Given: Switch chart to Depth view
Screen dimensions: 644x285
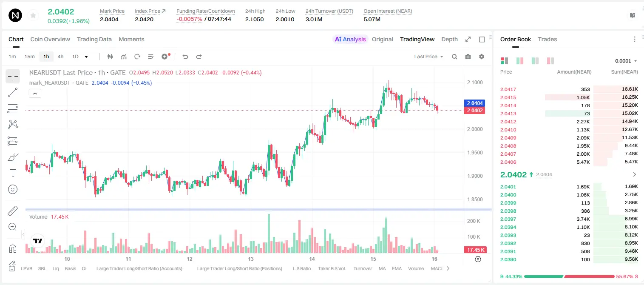Looking at the screenshot, I should point(449,39).
